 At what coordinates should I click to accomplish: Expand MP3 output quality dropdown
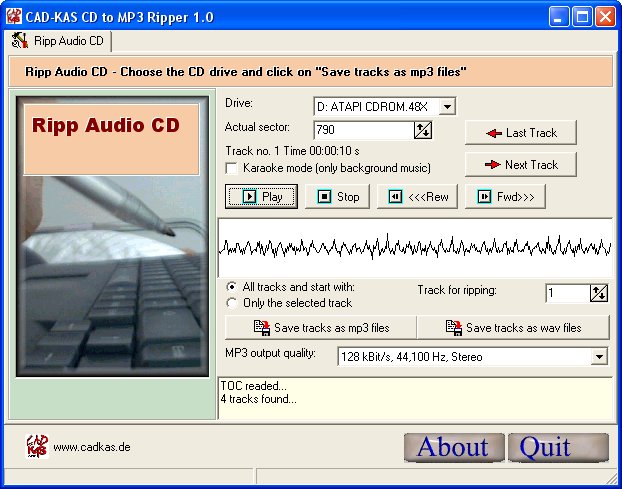pos(599,356)
